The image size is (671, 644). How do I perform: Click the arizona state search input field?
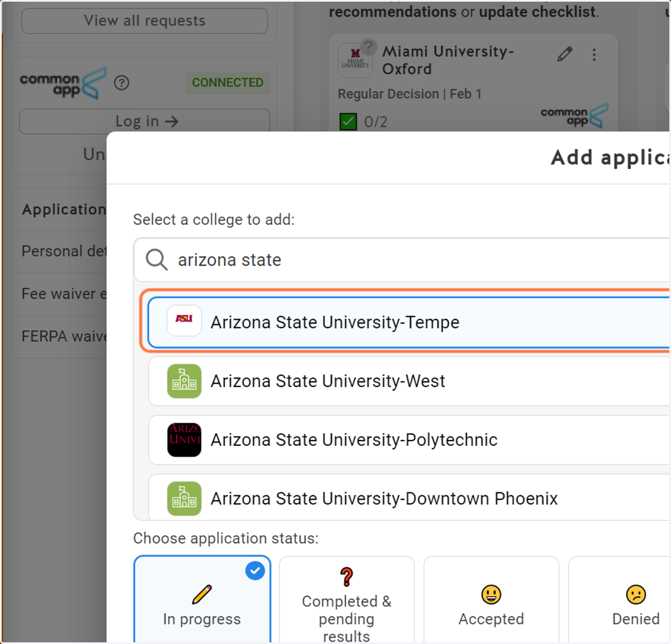401,260
